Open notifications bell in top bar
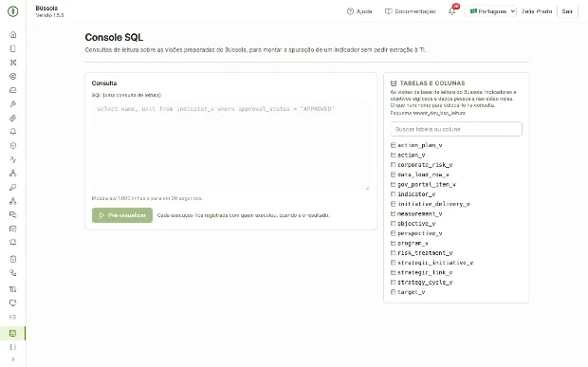Viewport: 588px width, 367px height. (452, 11)
